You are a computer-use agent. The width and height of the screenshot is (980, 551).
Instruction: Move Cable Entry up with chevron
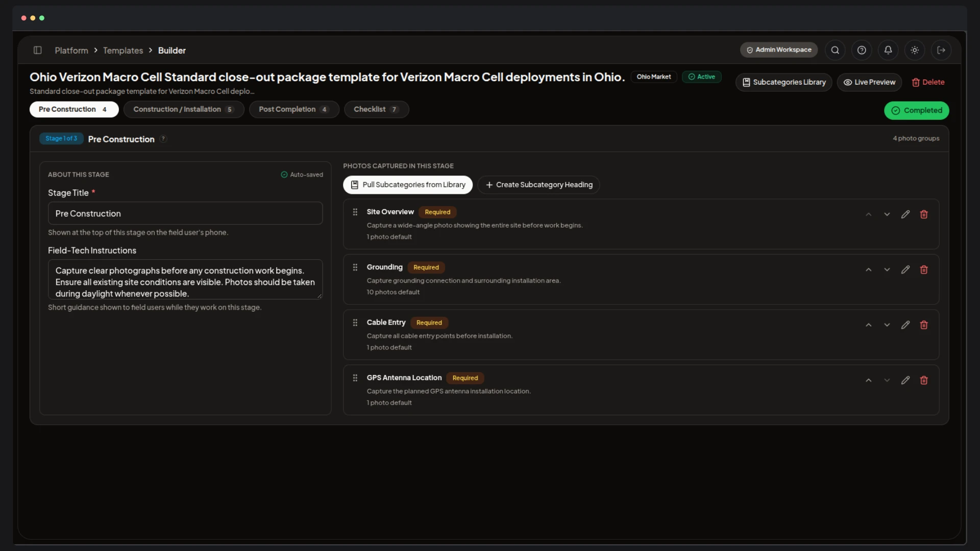pyautogui.click(x=869, y=325)
